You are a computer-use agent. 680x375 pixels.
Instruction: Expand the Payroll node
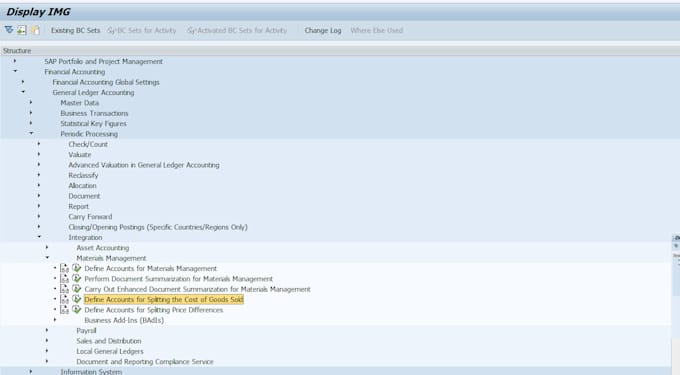pos(47,330)
